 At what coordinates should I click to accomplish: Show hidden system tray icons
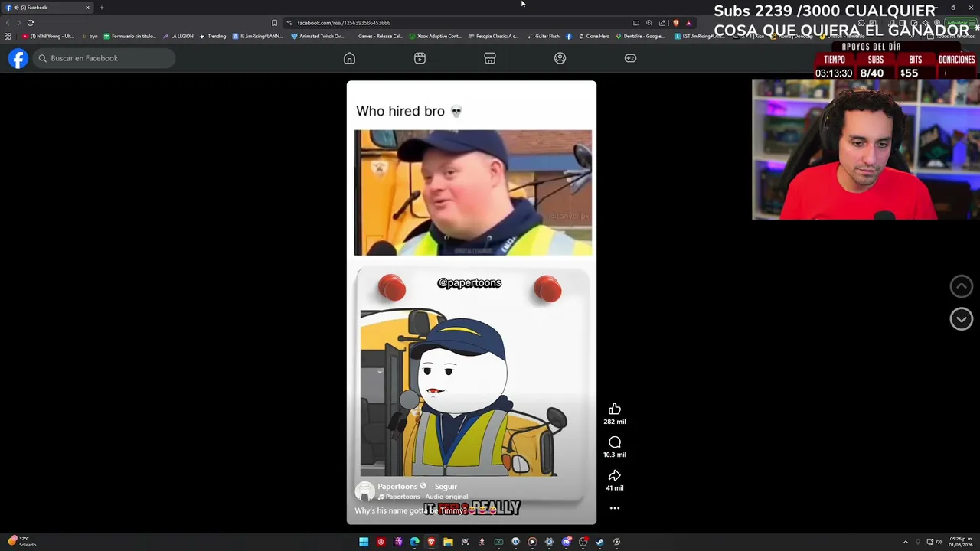905,542
